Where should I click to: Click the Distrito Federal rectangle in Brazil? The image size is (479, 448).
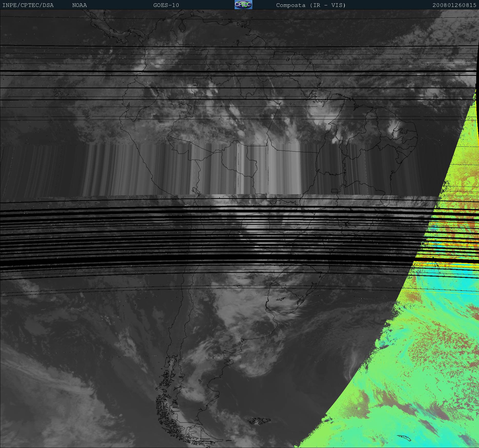[334, 190]
